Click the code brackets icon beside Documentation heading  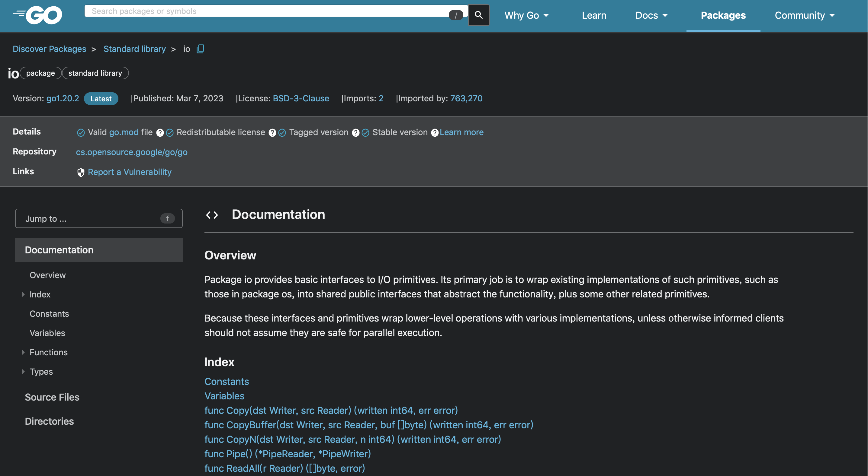point(212,215)
